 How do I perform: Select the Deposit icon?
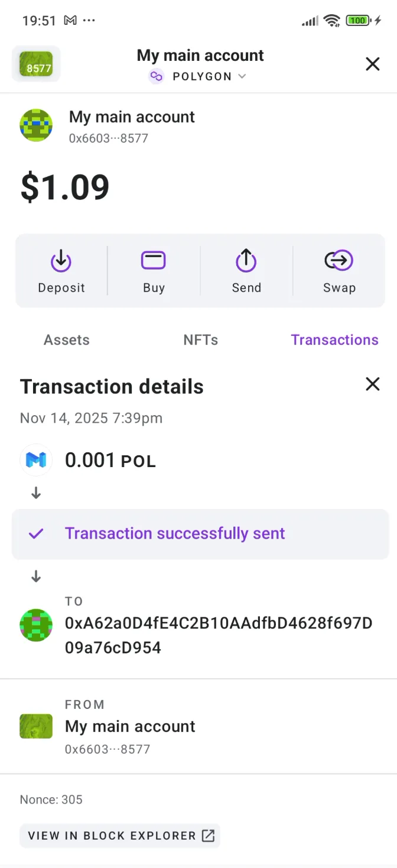61,259
